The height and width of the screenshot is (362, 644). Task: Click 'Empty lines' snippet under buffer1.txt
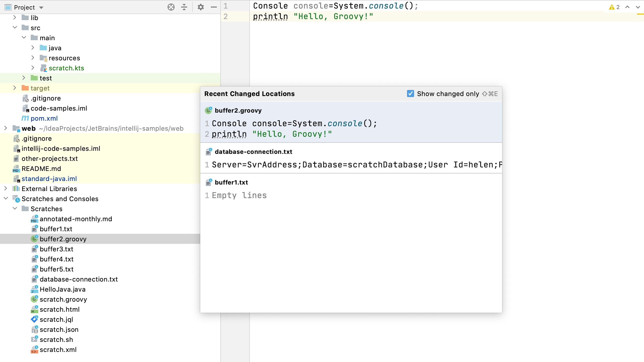[239, 195]
